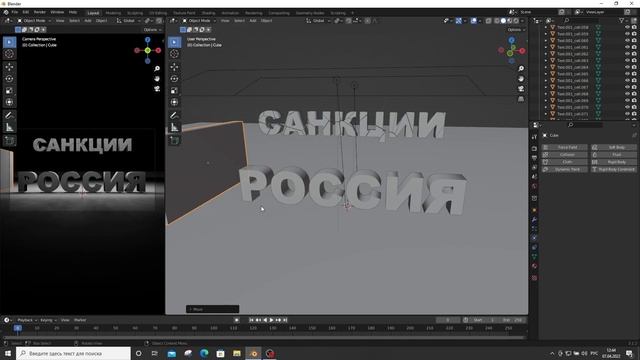Select the Move tool in Camera Perspective viewport
The width and height of the screenshot is (640, 360).
point(9,67)
